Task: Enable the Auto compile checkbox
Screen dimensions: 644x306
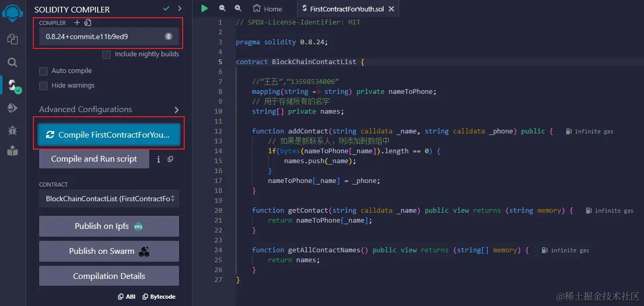Action: 43,71
